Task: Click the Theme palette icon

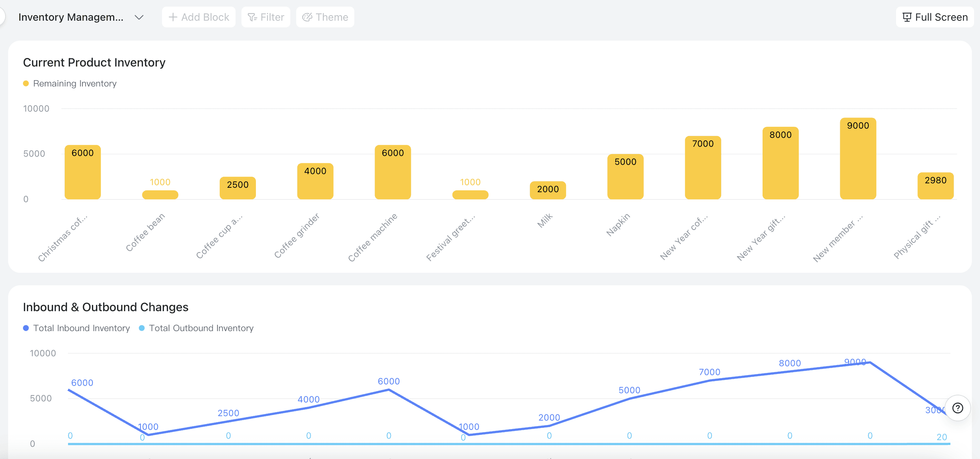Action: 307,17
